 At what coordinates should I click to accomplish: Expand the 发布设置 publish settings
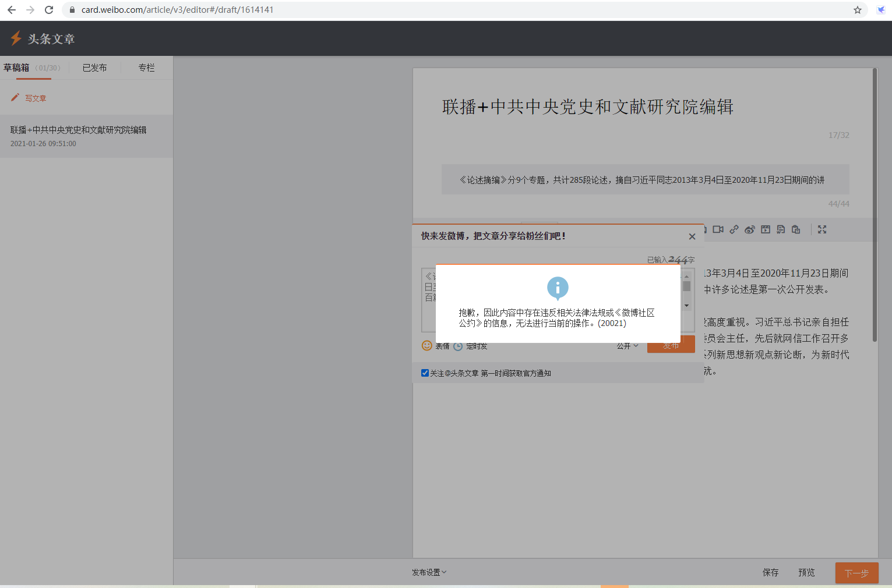429,572
